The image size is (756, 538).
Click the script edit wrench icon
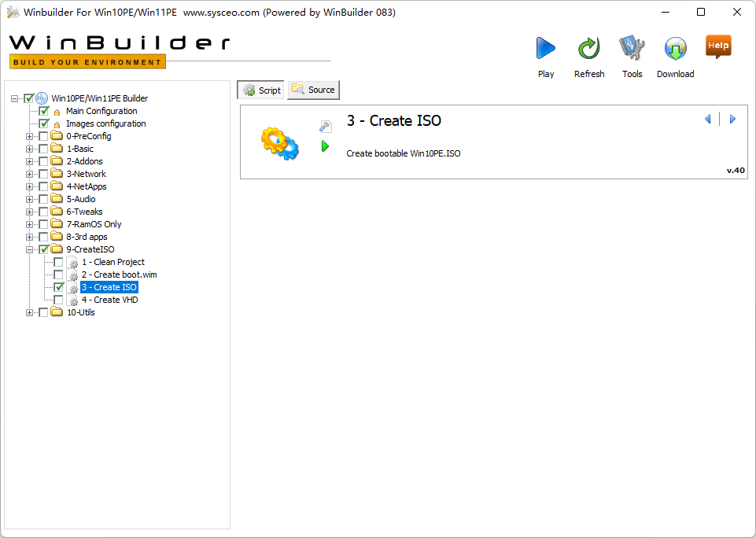click(x=325, y=127)
